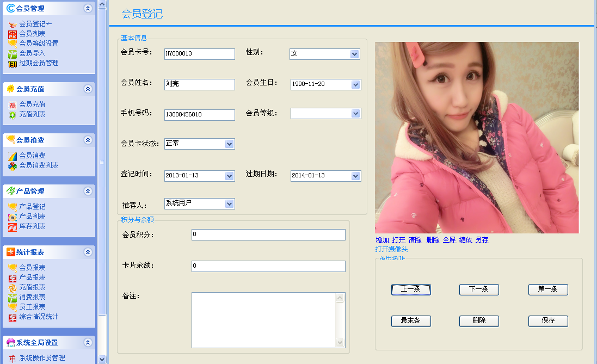Collapse the 统计报表 panel section
Screen dimensions: 597x364
[88, 252]
